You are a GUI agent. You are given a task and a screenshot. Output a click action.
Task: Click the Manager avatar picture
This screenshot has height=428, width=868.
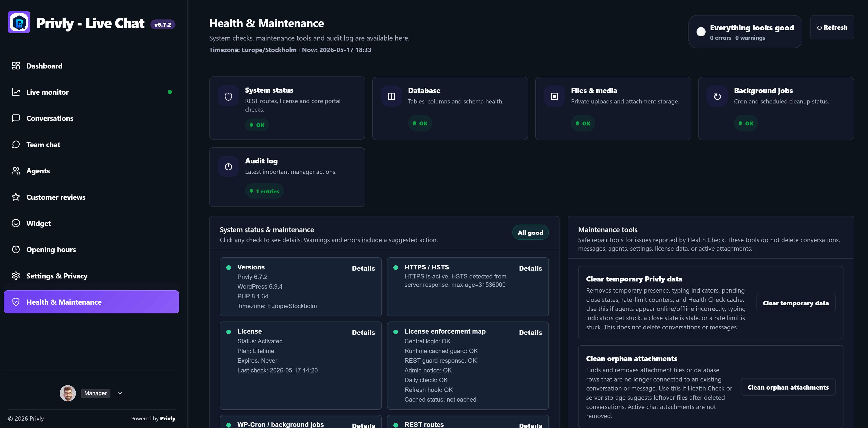[68, 393]
